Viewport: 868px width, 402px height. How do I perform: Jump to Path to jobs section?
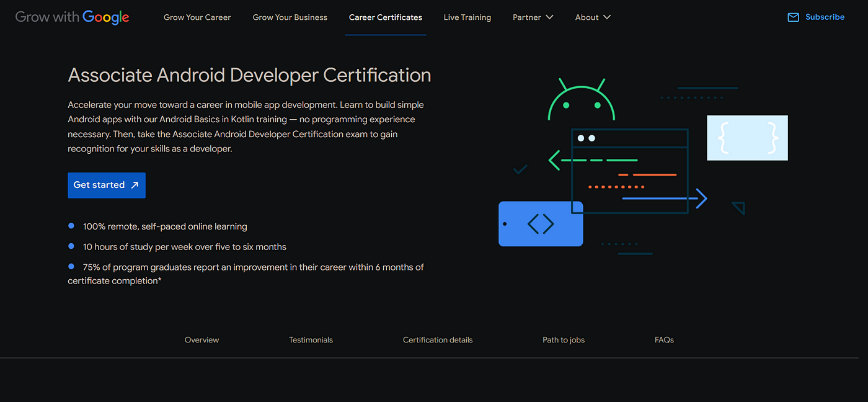pos(564,340)
